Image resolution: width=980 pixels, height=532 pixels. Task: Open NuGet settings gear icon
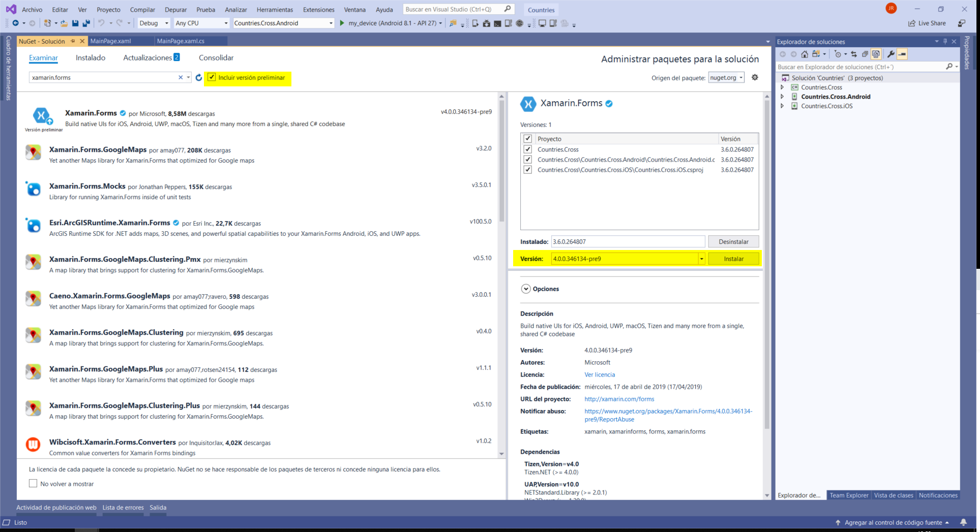point(755,77)
